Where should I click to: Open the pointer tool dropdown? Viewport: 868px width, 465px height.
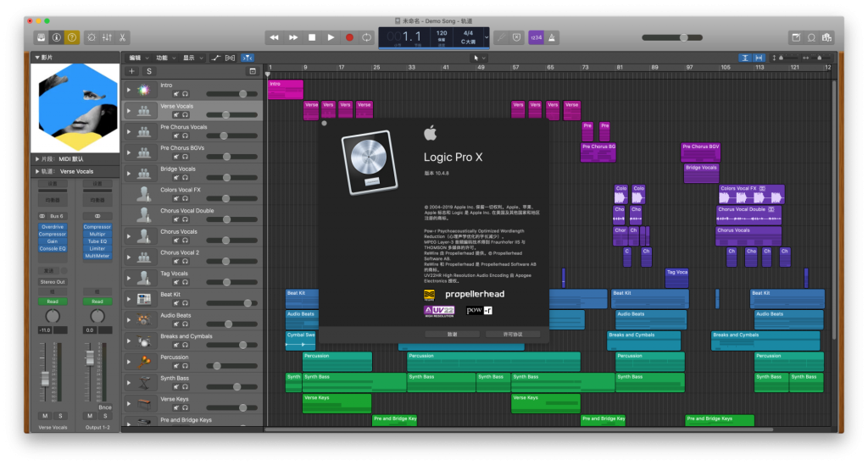pos(479,58)
